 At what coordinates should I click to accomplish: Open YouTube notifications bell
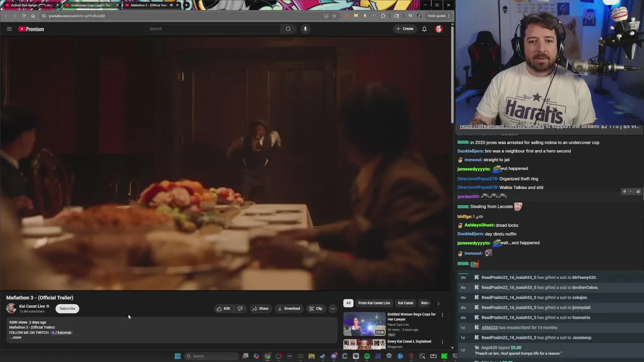tap(424, 29)
